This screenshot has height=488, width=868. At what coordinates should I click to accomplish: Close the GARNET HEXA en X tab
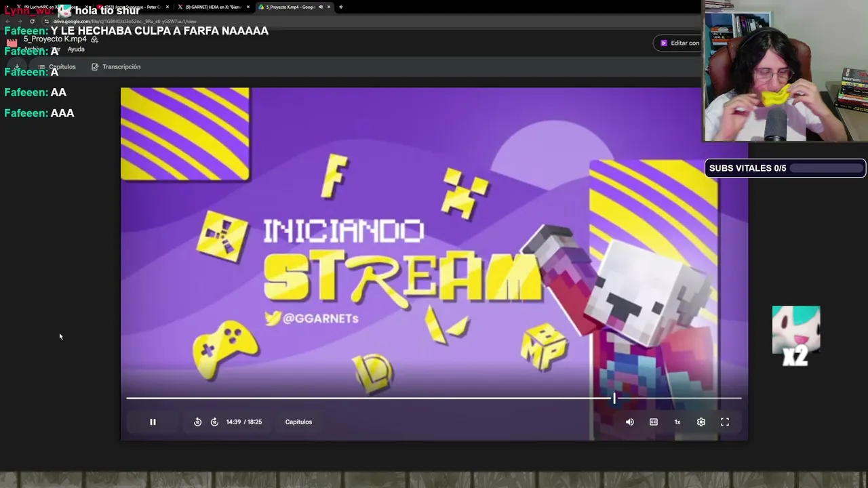pos(248,7)
